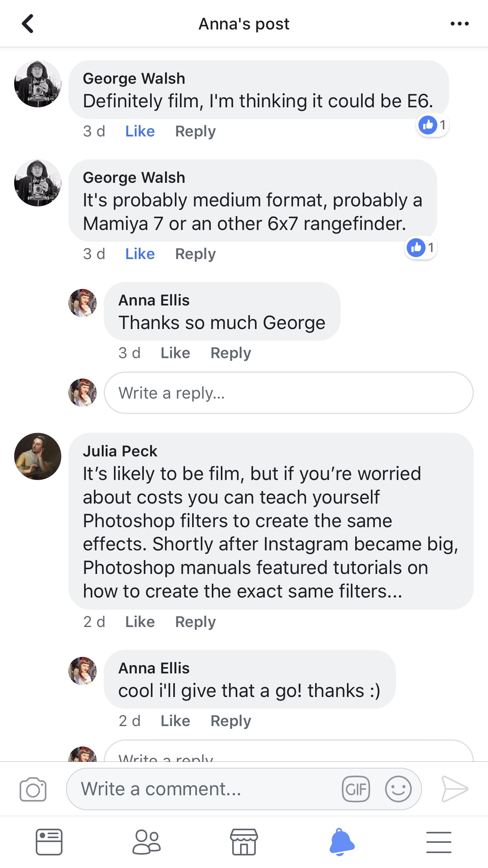The width and height of the screenshot is (488, 868).
Task: Open the emoji smiley picker
Action: [398, 789]
